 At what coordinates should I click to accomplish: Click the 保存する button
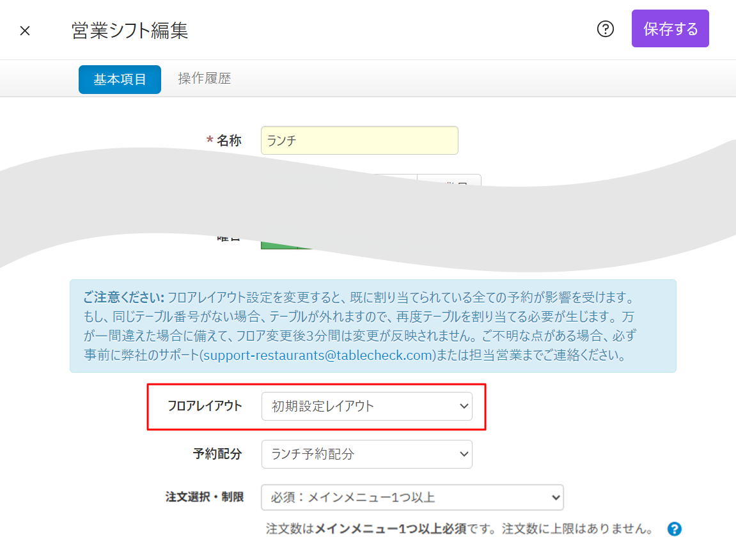pos(669,29)
